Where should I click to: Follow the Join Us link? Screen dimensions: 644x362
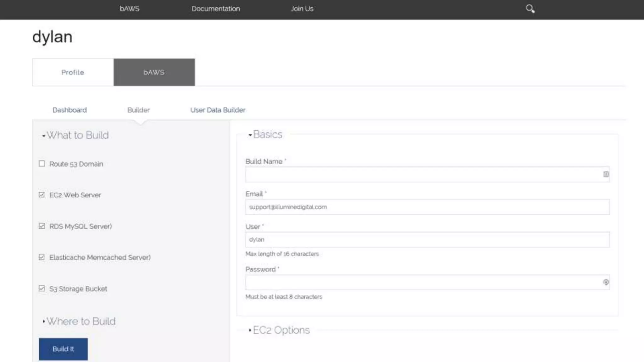point(302,9)
